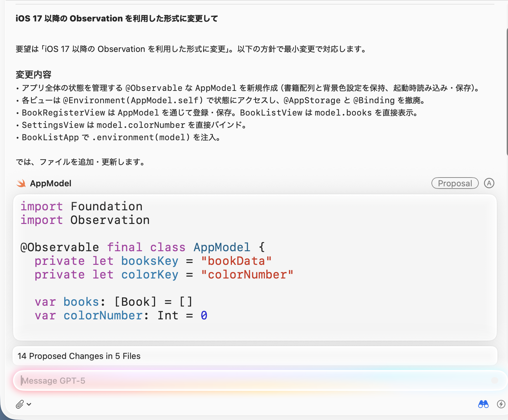The image size is (508, 420).
Task: Expand the 14 Proposed Changes in 5 Files bar
Action: click(255, 356)
